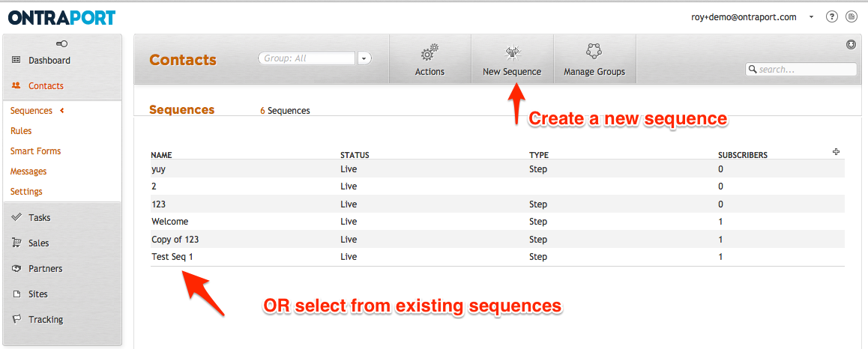The height and width of the screenshot is (349, 868).
Task: Open Tasks in the sidebar
Action: 39,218
